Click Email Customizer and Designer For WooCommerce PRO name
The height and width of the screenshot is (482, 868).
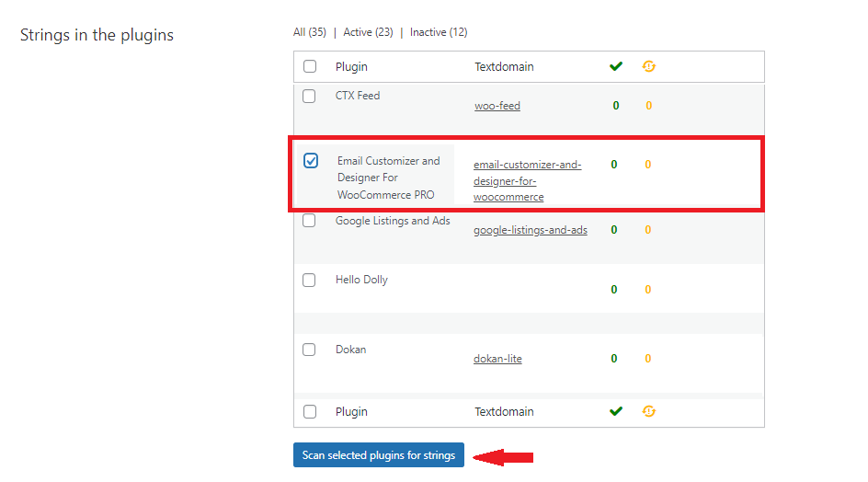(389, 178)
